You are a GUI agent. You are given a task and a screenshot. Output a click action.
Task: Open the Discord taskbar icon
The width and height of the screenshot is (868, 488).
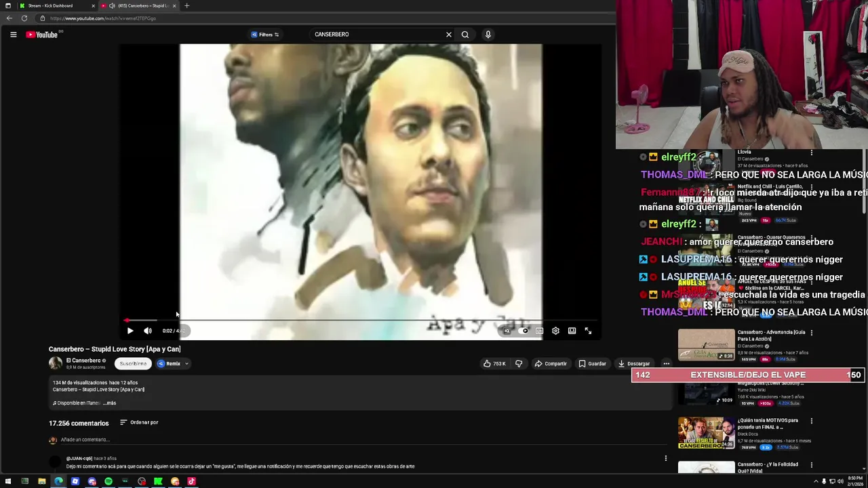pyautogui.click(x=92, y=481)
